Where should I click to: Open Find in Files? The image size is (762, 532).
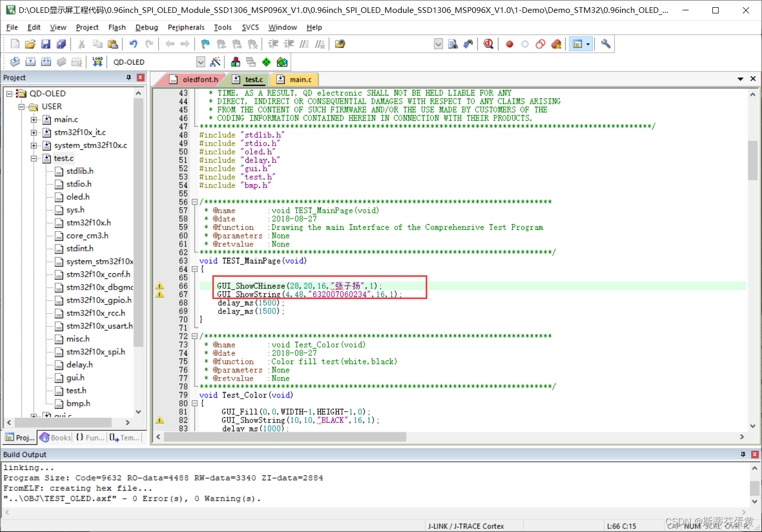pyautogui.click(x=340, y=44)
